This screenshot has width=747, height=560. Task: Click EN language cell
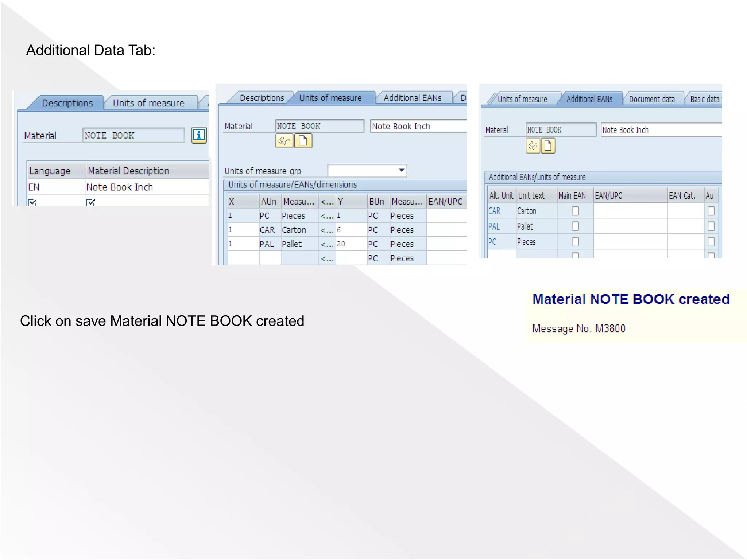[x=56, y=187]
